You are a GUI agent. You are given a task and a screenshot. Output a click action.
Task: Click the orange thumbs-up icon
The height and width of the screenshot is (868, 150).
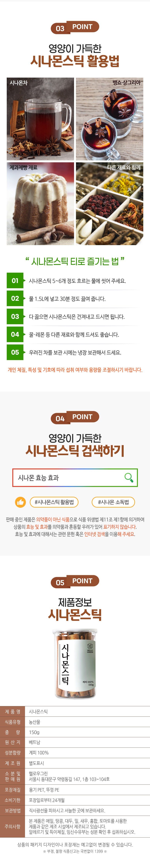pyautogui.click(x=21, y=502)
